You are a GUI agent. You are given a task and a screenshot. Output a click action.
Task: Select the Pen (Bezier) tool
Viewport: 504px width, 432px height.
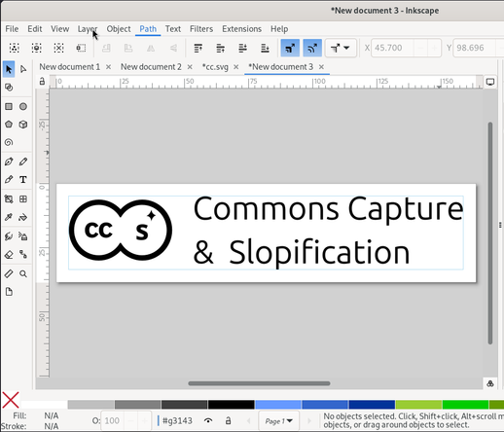coord(9,162)
